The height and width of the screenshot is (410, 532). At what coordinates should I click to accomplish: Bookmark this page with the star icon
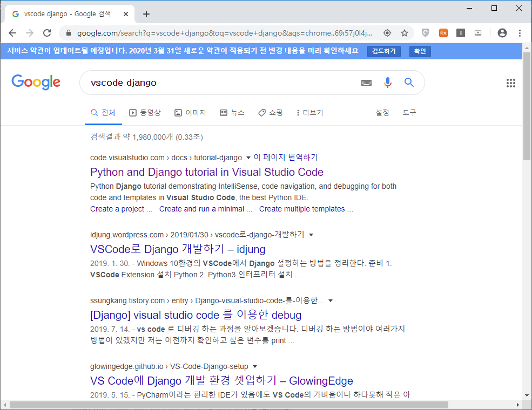405,33
